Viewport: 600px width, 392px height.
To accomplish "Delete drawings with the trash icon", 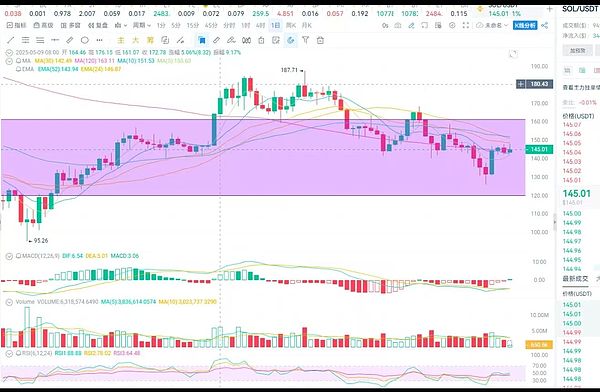I will pyautogui.click(x=320, y=40).
